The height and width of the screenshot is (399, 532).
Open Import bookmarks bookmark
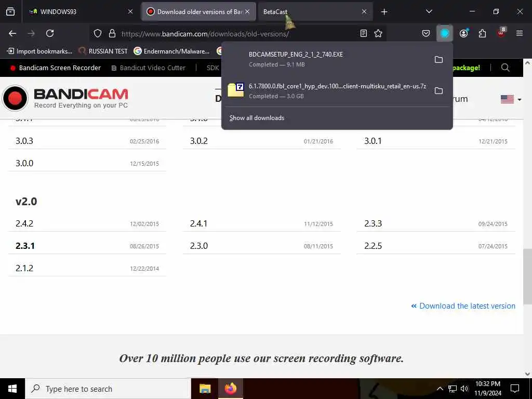pos(39,51)
